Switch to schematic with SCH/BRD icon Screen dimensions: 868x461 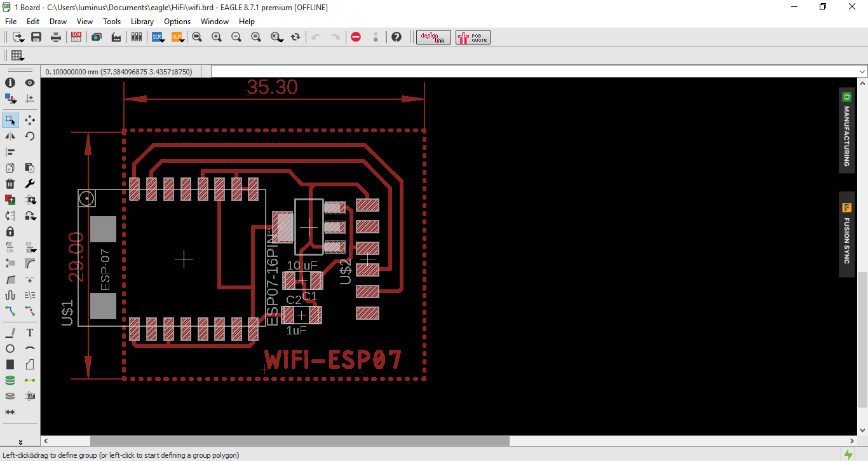pyautogui.click(x=76, y=37)
